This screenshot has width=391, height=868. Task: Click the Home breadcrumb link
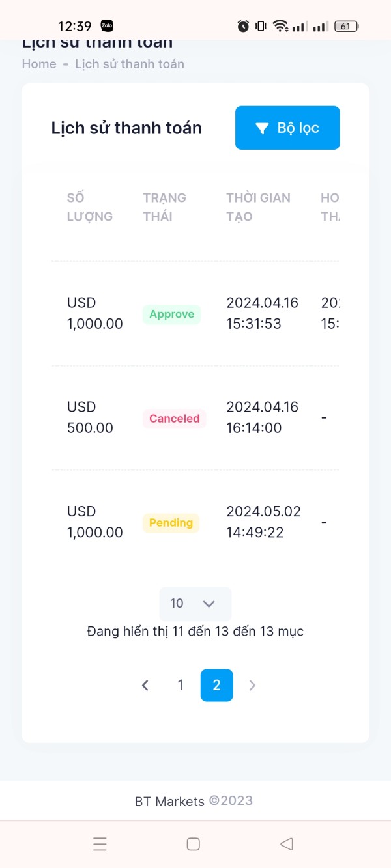[x=39, y=64]
